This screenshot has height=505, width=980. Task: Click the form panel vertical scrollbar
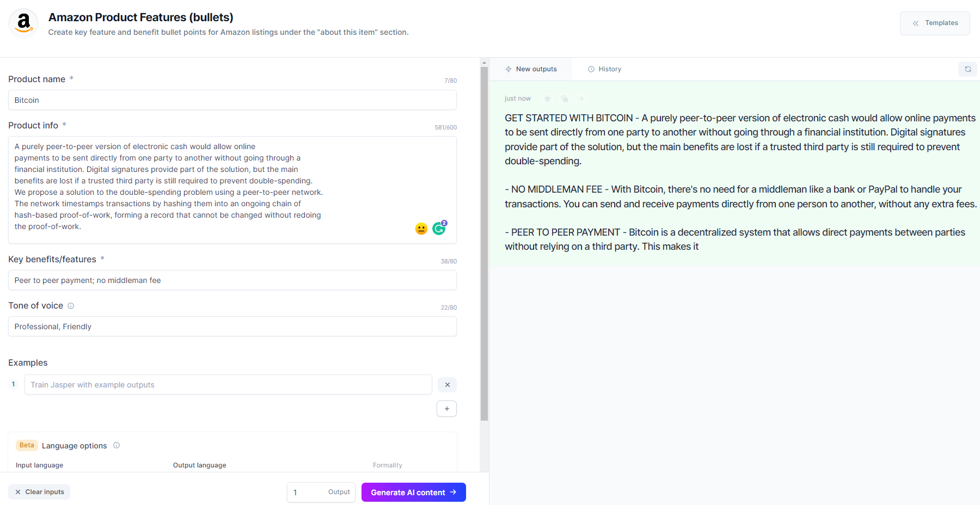point(484,244)
